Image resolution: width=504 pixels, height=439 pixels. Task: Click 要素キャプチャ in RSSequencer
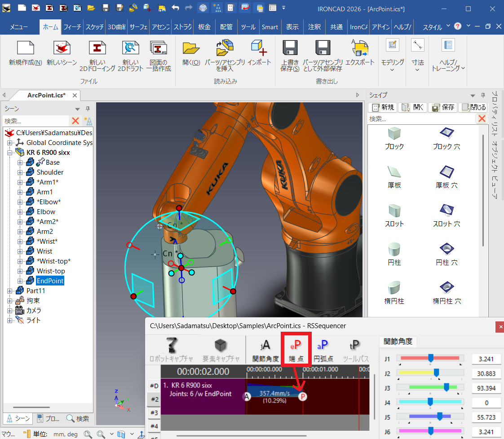coord(221,350)
